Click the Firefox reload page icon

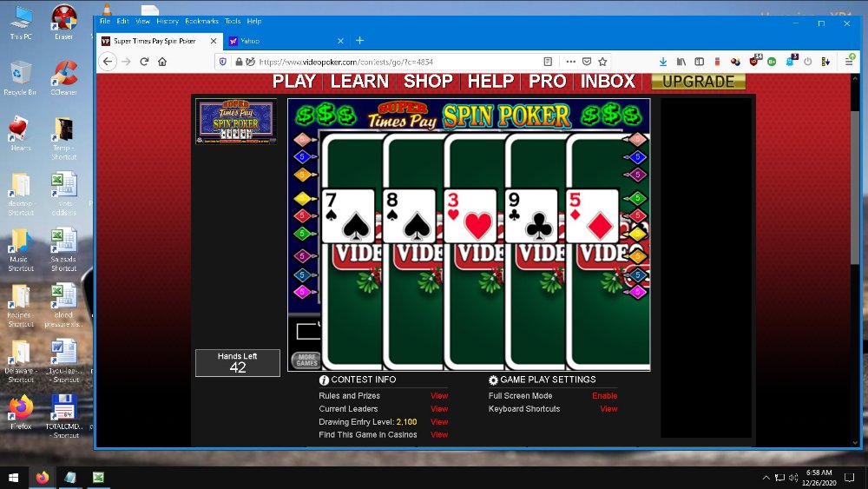(144, 62)
